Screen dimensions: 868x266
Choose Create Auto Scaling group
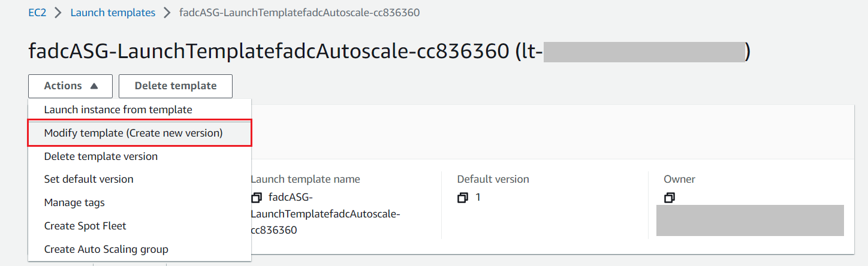tap(106, 249)
